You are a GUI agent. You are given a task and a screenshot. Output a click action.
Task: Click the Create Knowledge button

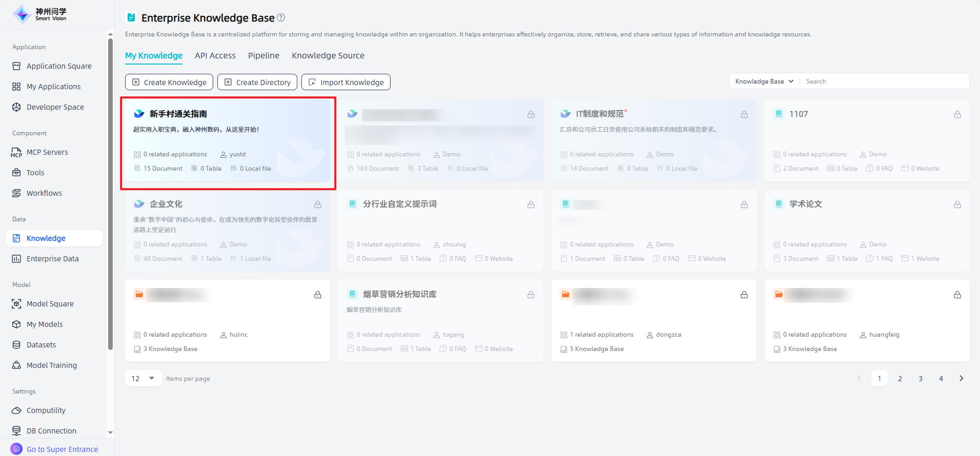169,82
